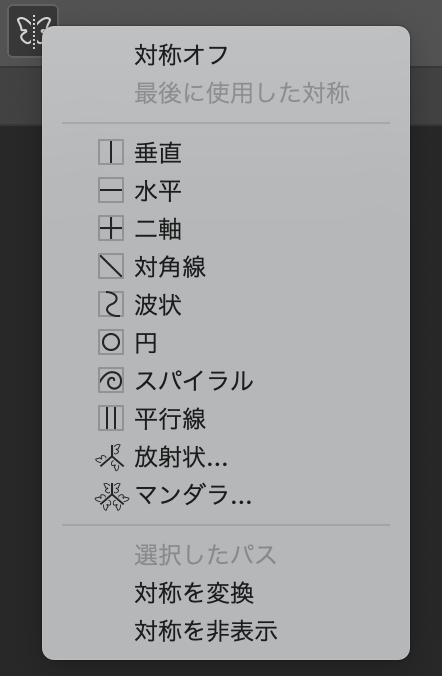This screenshot has width=442, height=676.
Task: Select the 波状 wavy symmetry icon
Action: [111, 304]
